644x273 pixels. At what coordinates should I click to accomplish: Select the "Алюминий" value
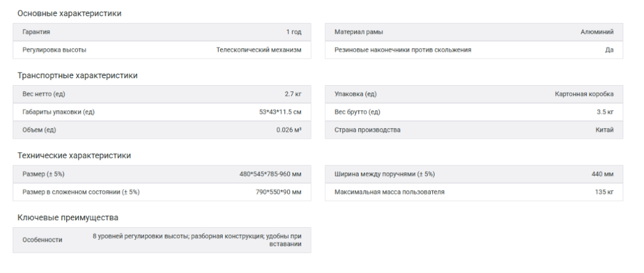click(597, 32)
